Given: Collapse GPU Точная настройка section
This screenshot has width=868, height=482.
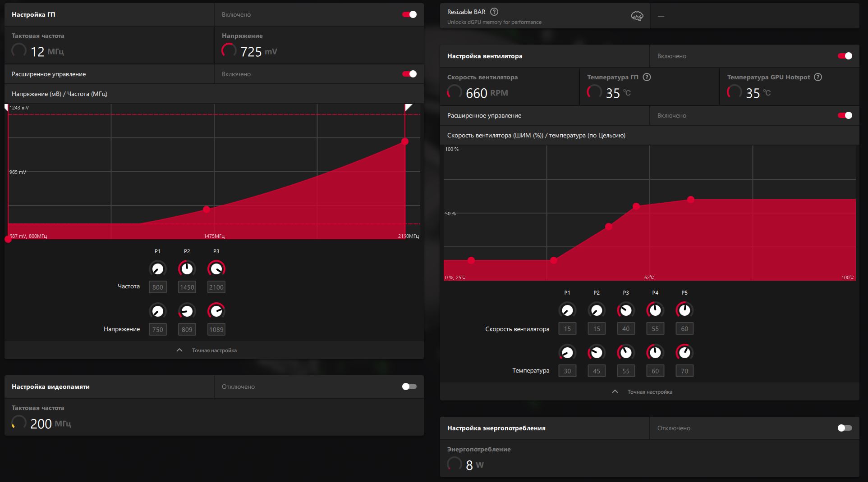Looking at the screenshot, I should 214,350.
